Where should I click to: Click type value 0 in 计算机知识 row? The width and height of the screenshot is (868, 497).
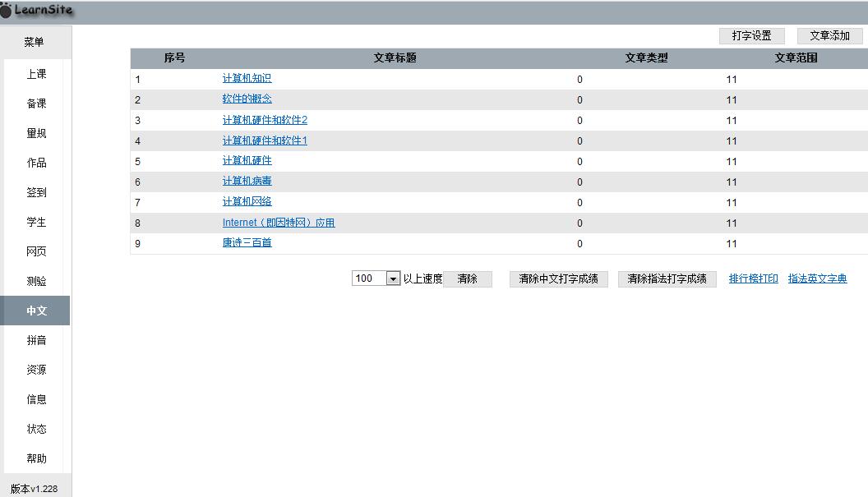[579, 80]
